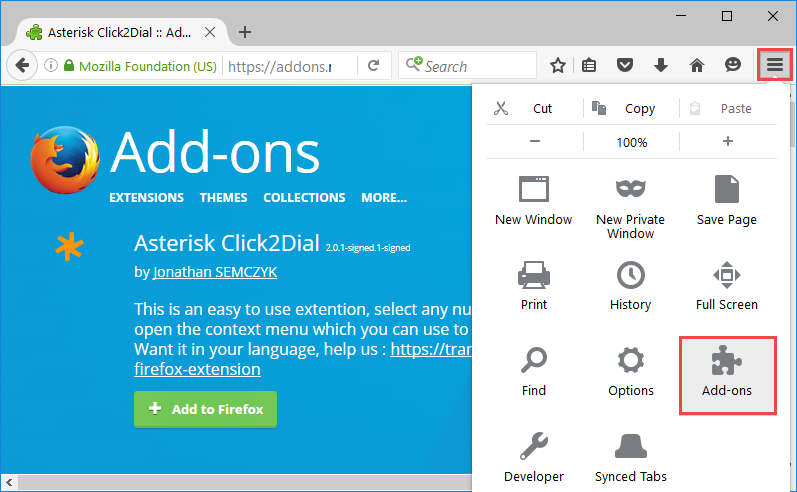Select the Asterisk Click2Dial tab
797x492 pixels.
119,33
